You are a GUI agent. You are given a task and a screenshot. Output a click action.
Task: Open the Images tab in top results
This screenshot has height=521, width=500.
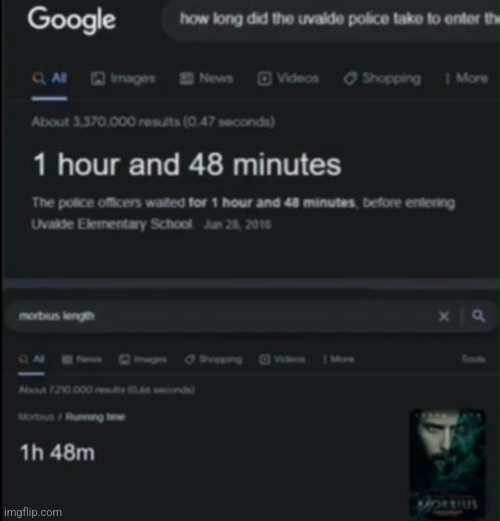coord(123,79)
